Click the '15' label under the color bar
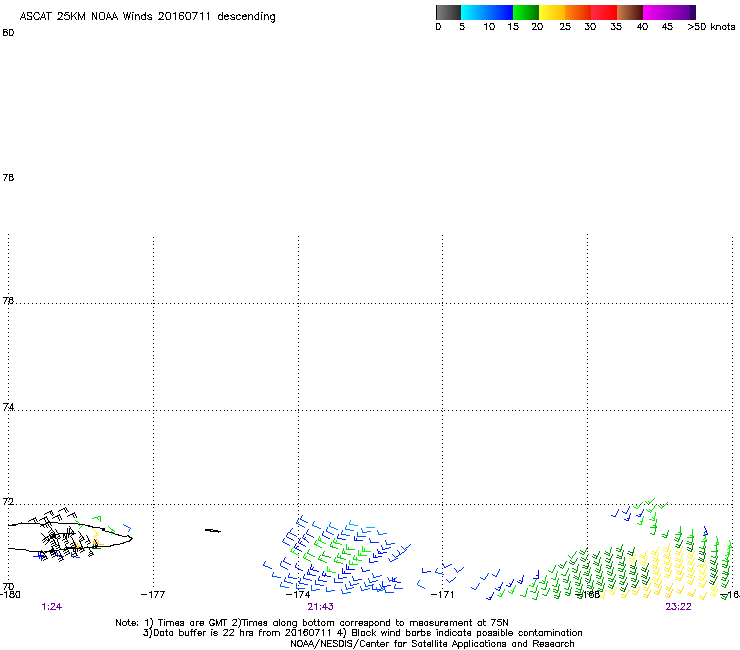This screenshot has height=650, width=740. click(x=513, y=27)
